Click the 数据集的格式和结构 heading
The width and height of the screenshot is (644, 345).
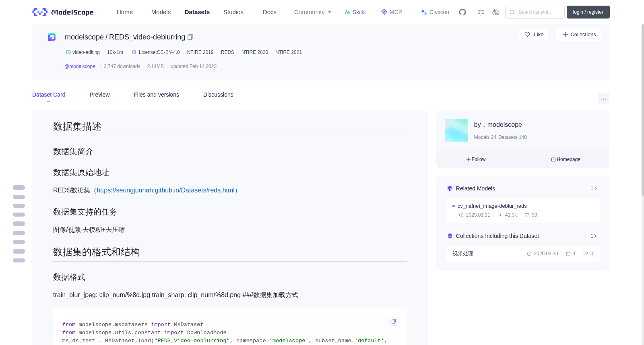(97, 252)
